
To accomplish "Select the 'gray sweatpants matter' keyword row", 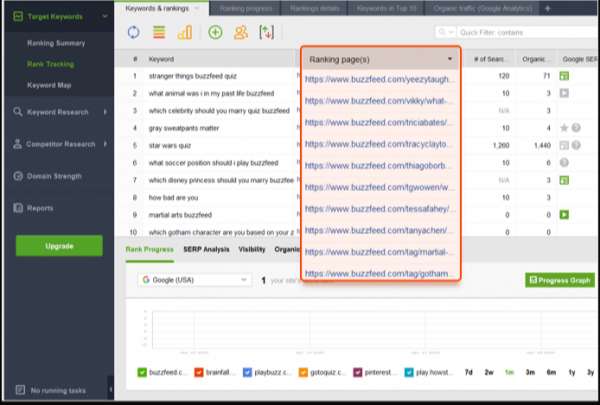I will tap(184, 128).
